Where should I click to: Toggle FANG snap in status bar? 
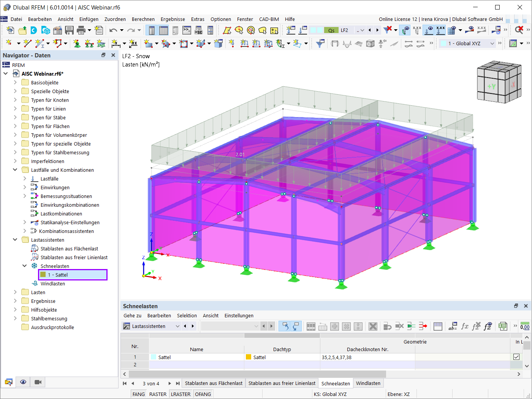click(139, 394)
